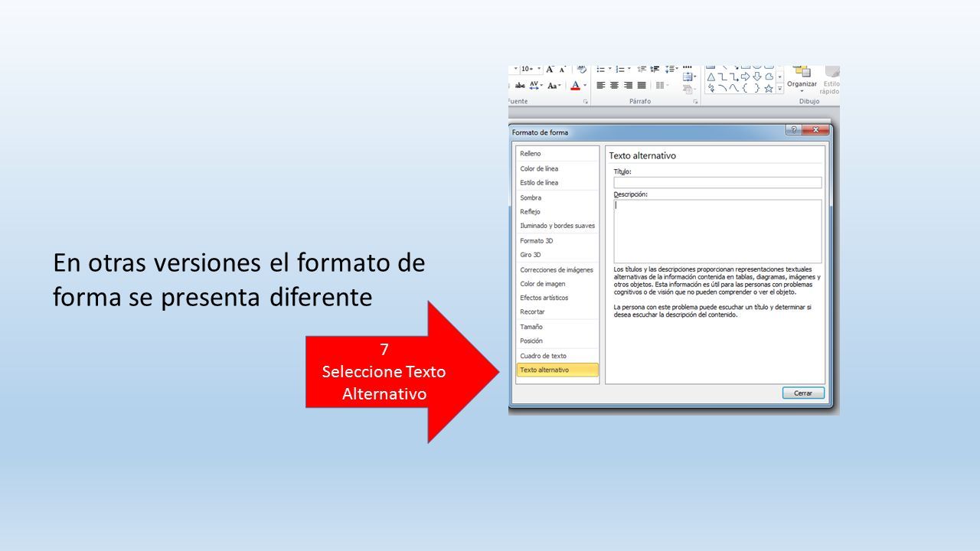980x551 pixels.
Task: Select the left brace shape
Action: coord(745,88)
